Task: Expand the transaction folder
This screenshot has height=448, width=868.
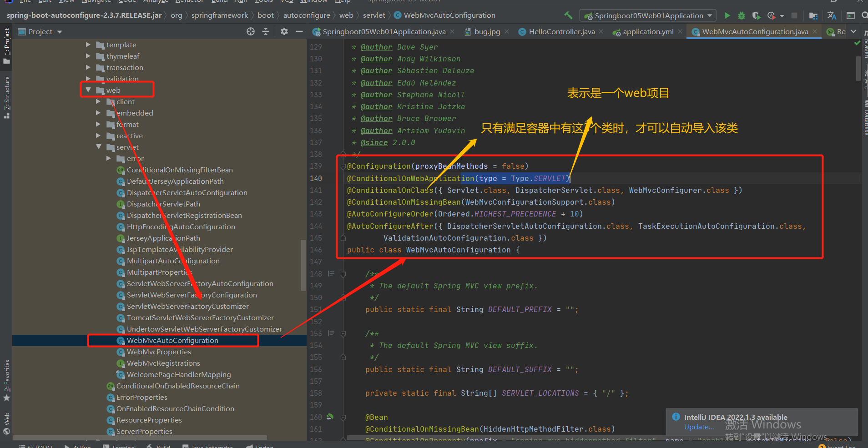Action: (x=88, y=67)
